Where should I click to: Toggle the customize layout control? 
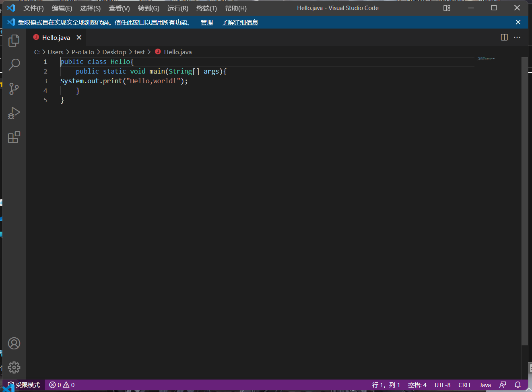coord(447,8)
